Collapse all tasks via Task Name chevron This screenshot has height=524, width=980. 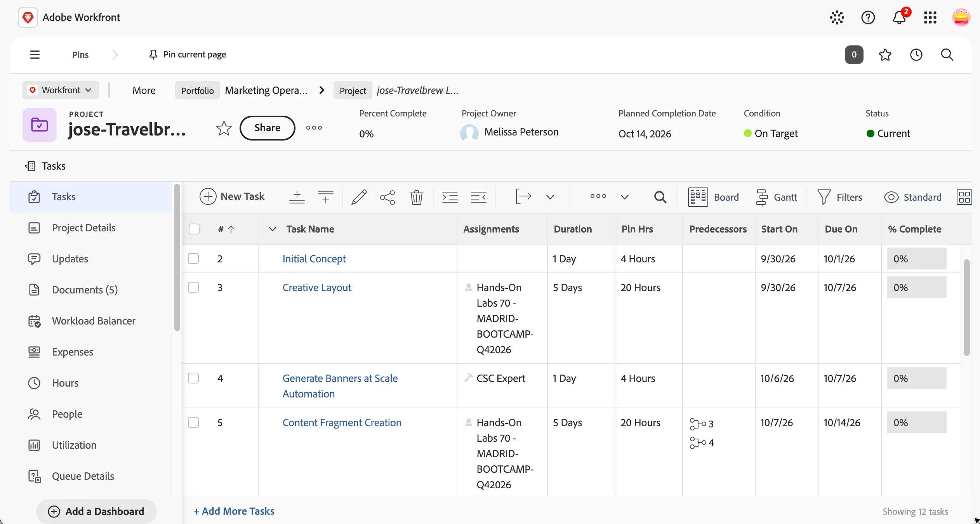coord(273,229)
